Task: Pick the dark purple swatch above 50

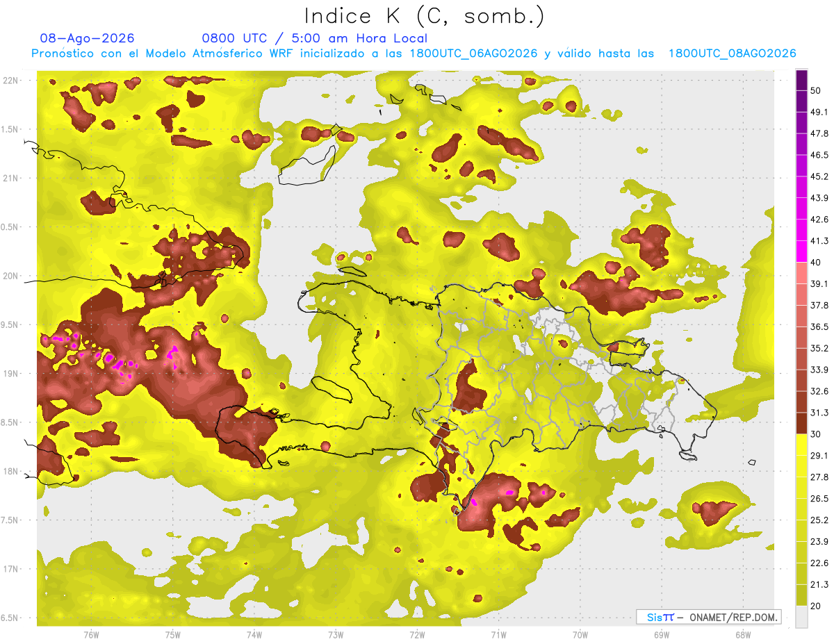Action: coord(801,81)
